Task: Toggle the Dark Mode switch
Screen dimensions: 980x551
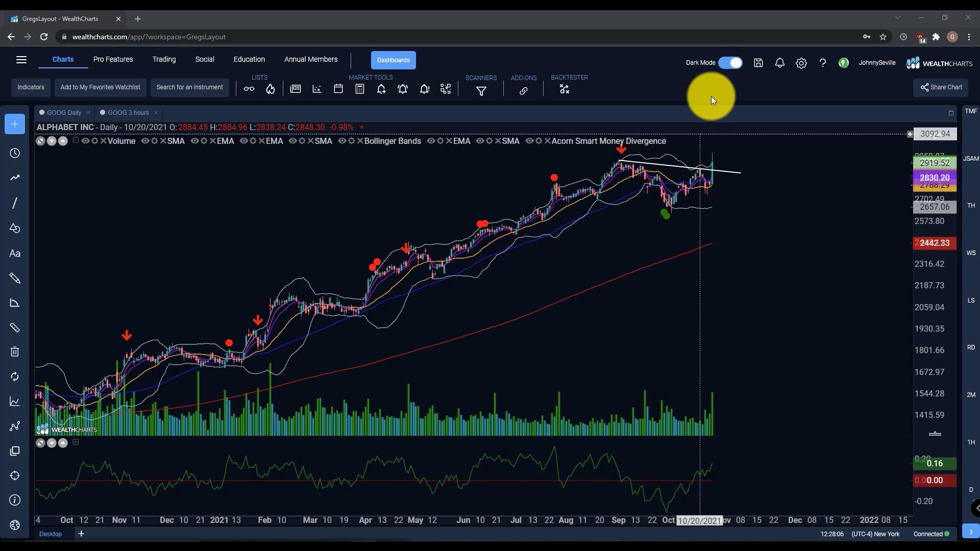Action: [730, 63]
